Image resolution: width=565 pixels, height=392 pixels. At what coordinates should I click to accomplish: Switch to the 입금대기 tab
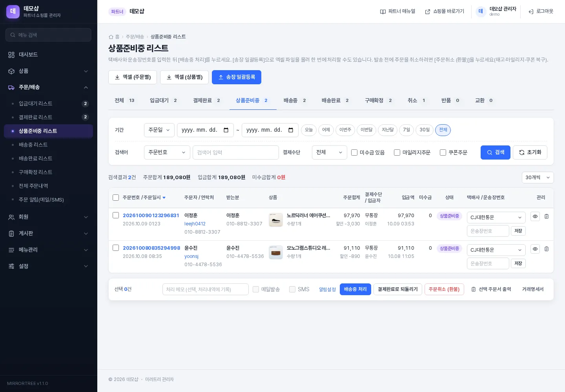click(163, 101)
